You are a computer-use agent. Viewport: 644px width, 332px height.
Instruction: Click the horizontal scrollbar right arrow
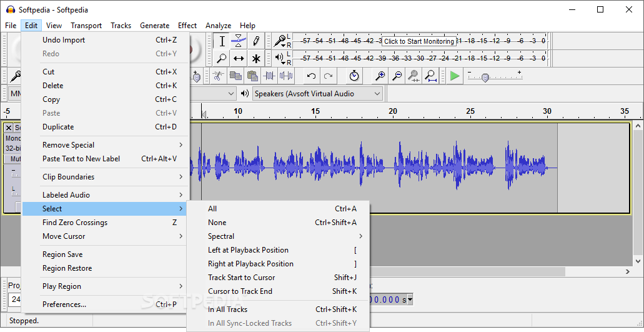point(627,271)
